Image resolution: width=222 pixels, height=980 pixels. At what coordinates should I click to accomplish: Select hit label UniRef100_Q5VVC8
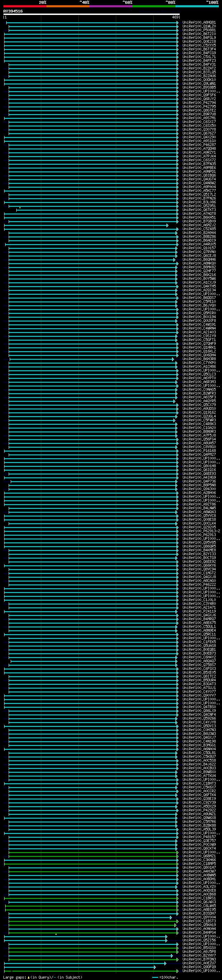(199, 516)
